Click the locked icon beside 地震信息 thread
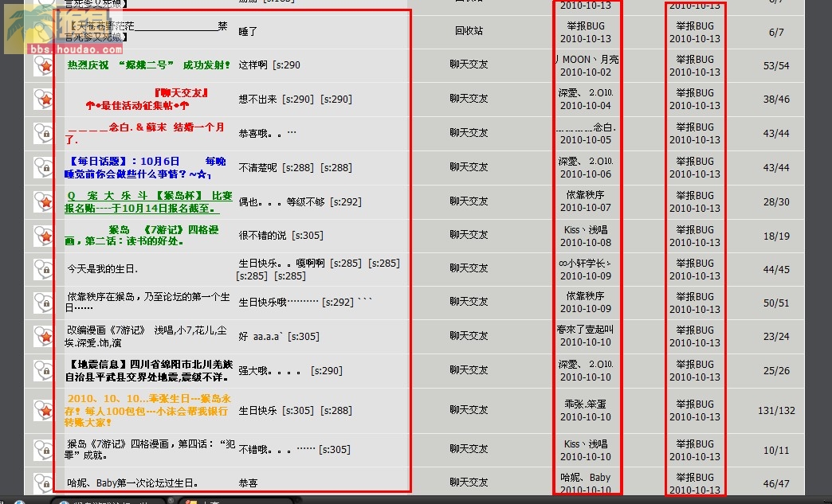Image resolution: width=832 pixels, height=504 pixels. [x=44, y=370]
